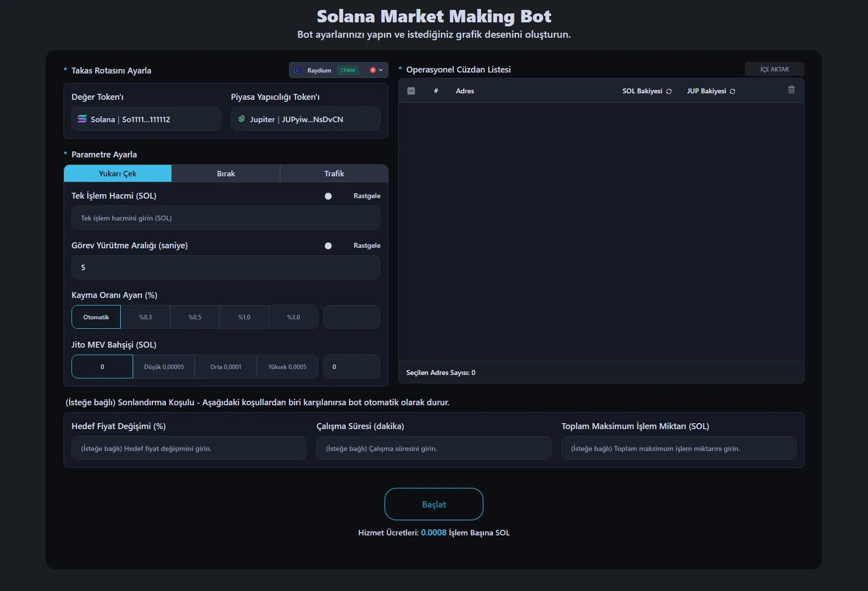Expand the Raydium route dropdown
This screenshot has width=868, height=591.
[x=381, y=70]
